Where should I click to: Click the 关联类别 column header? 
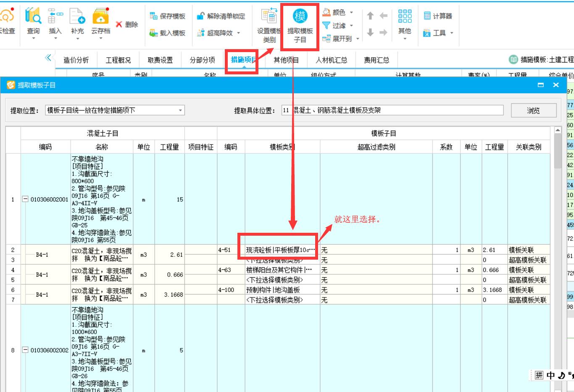(529, 147)
